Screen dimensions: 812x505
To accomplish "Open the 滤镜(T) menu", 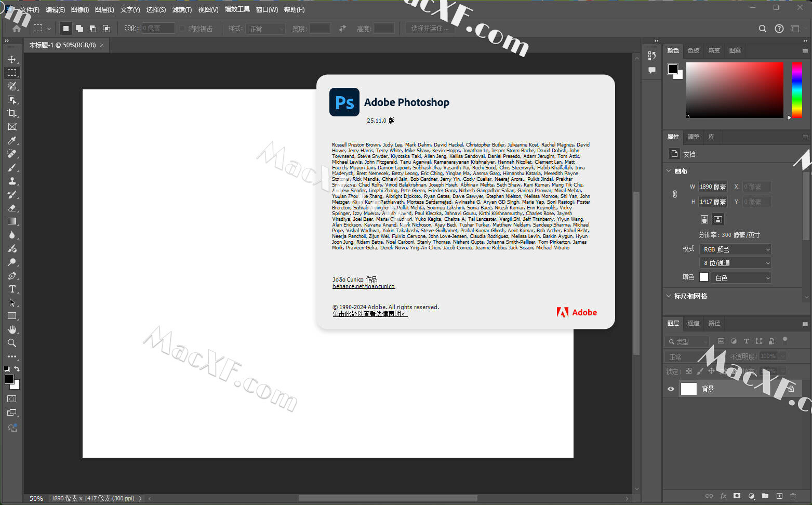I will (182, 10).
